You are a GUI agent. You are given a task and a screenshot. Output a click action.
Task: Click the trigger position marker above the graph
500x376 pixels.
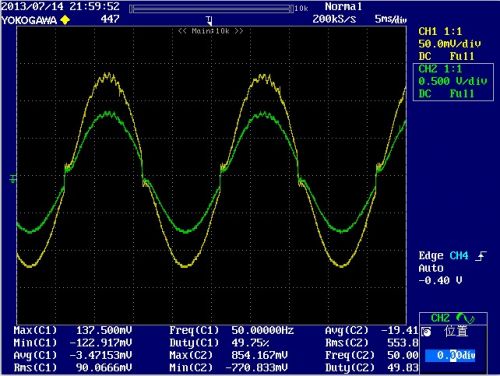(x=209, y=21)
